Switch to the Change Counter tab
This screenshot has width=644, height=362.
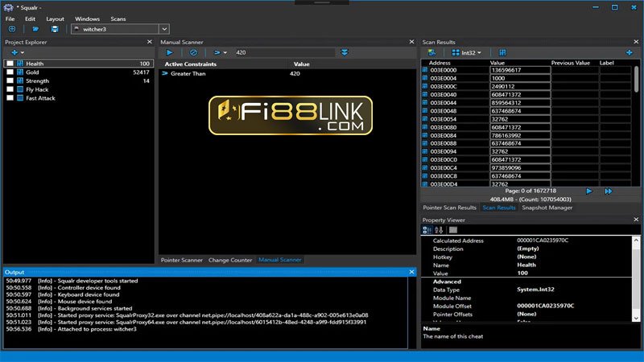[x=230, y=260]
